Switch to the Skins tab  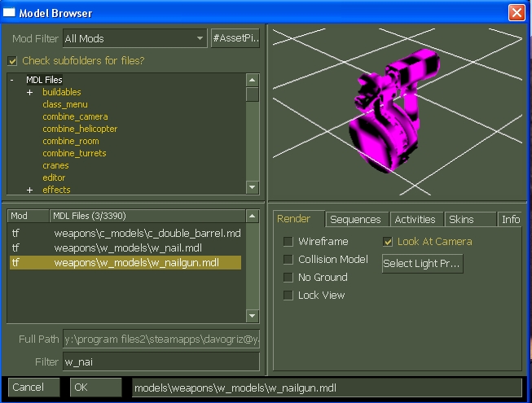(x=470, y=220)
